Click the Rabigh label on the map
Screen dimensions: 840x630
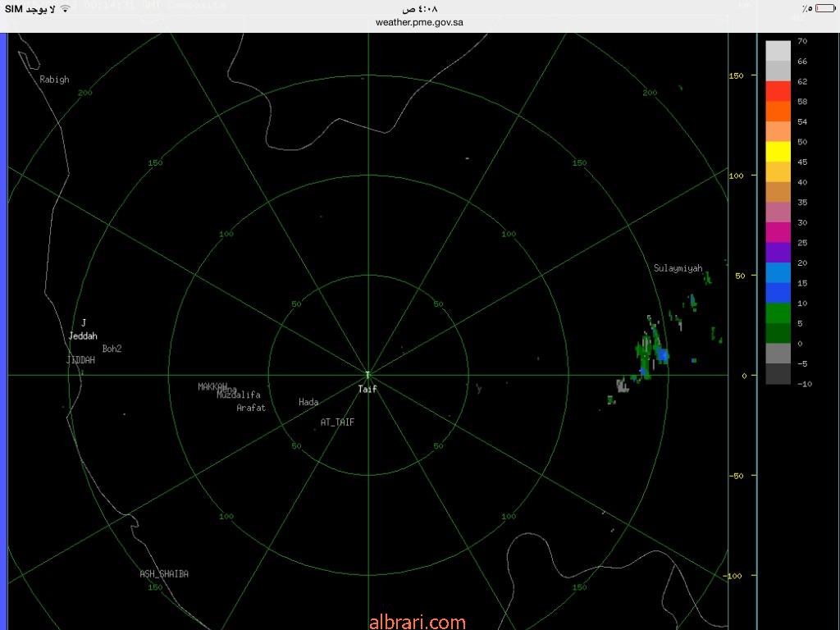click(x=55, y=80)
